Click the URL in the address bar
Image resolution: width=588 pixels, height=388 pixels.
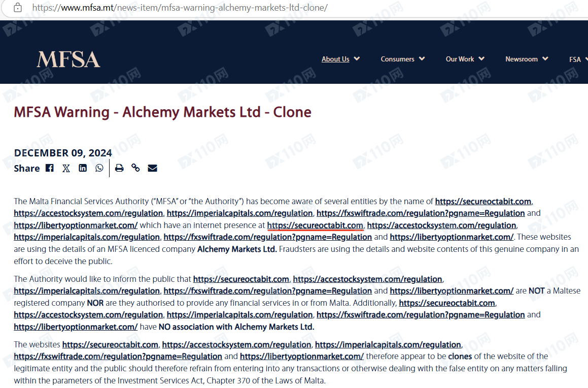tap(180, 8)
